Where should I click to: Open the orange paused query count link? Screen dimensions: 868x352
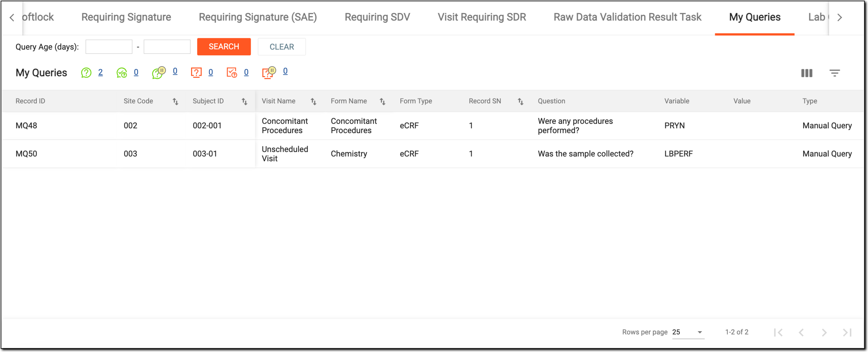(x=285, y=71)
